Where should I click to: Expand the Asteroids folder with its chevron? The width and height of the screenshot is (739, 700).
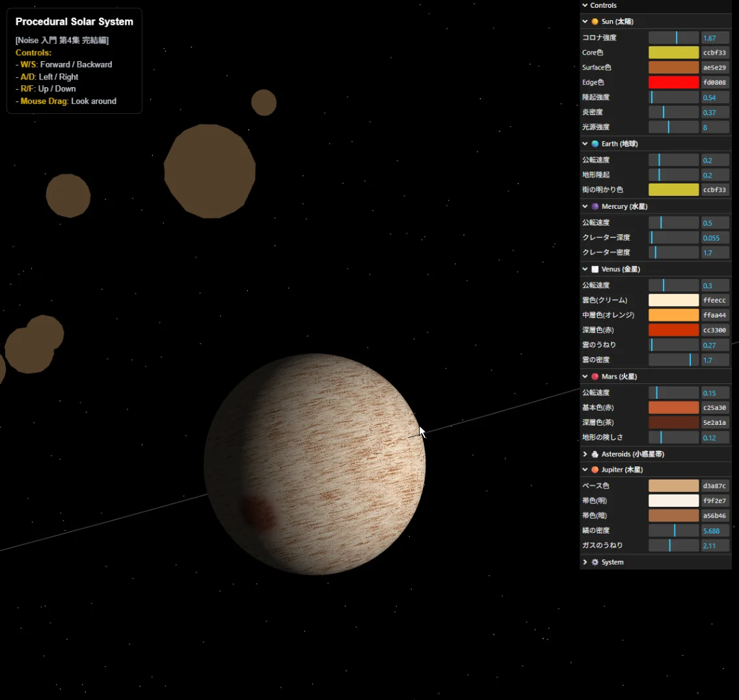tap(585, 454)
